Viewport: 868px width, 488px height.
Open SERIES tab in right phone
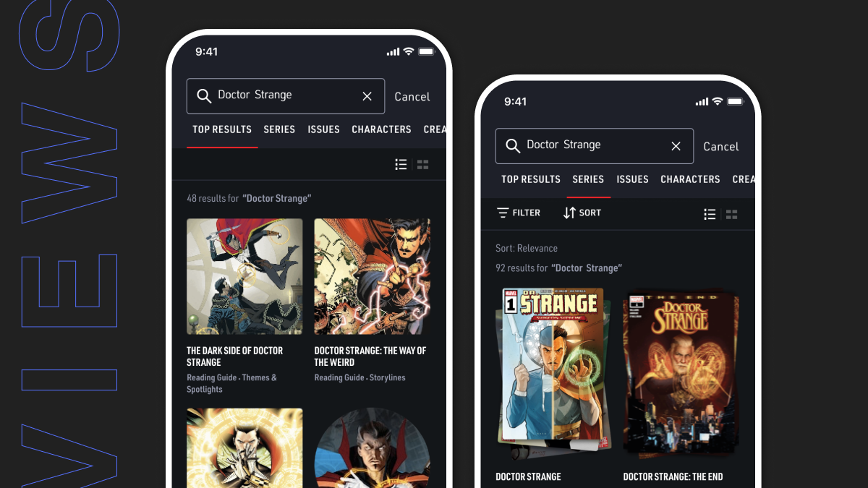(588, 179)
